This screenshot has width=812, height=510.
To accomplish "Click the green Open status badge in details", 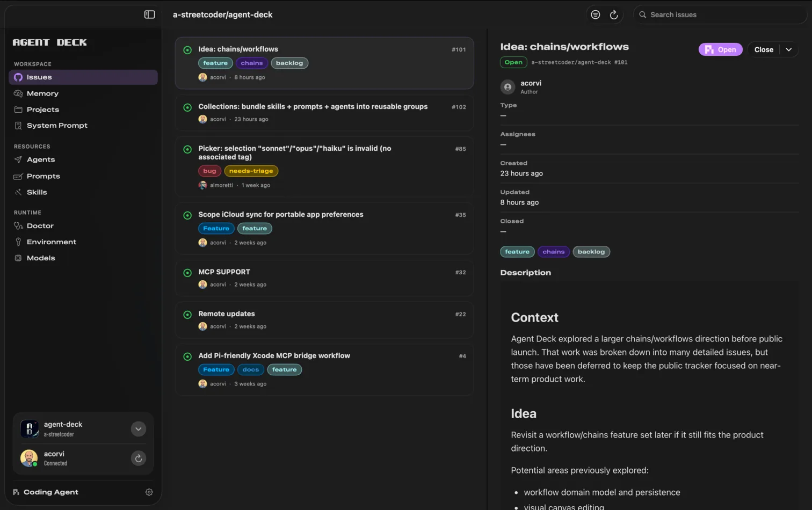I will (x=513, y=62).
